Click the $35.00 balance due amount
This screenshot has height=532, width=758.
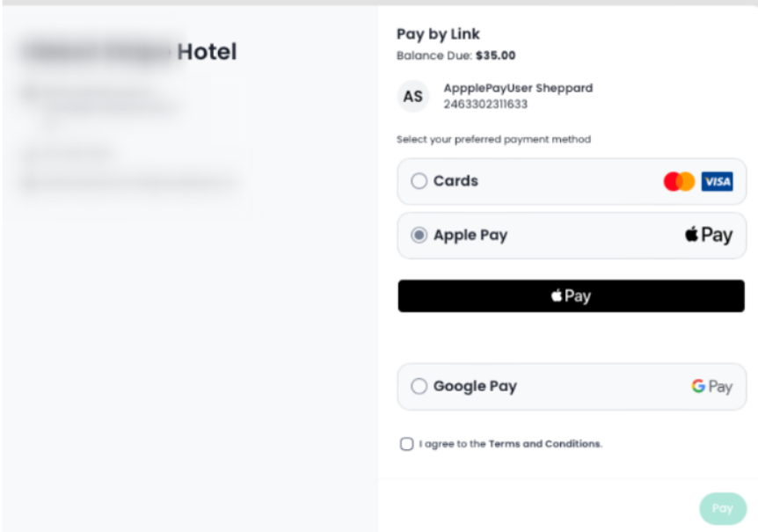(x=496, y=55)
